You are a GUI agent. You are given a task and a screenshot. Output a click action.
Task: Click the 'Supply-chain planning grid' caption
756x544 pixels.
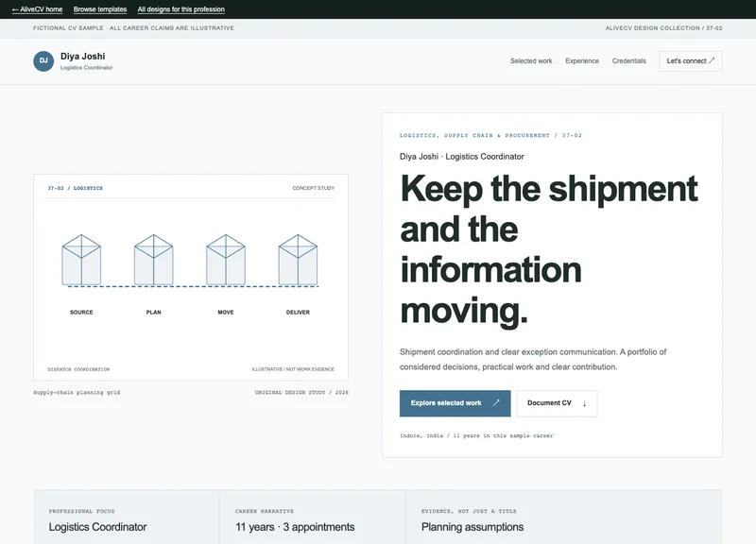(77, 393)
